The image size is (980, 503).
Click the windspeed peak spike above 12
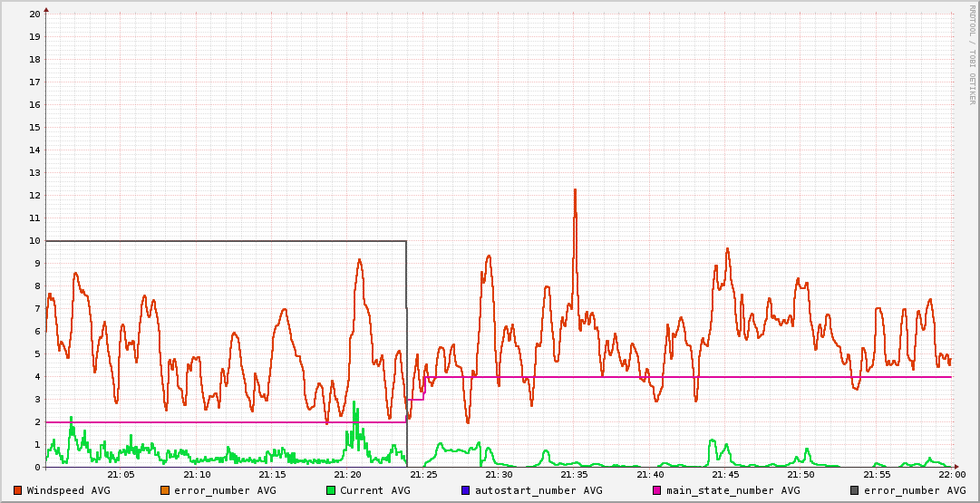[x=575, y=191]
